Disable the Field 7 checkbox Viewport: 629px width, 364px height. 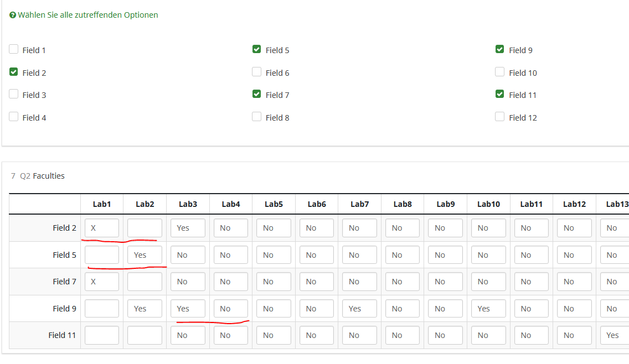pos(256,94)
